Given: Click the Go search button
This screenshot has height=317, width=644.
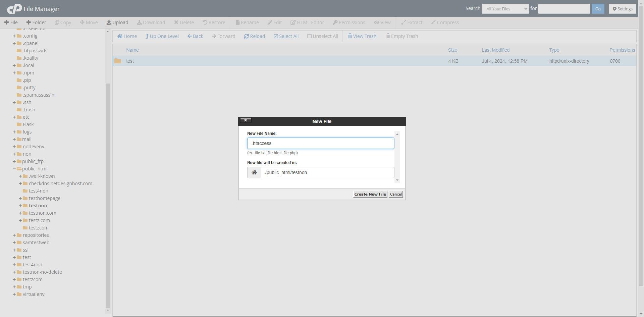Looking at the screenshot, I should (598, 9).
